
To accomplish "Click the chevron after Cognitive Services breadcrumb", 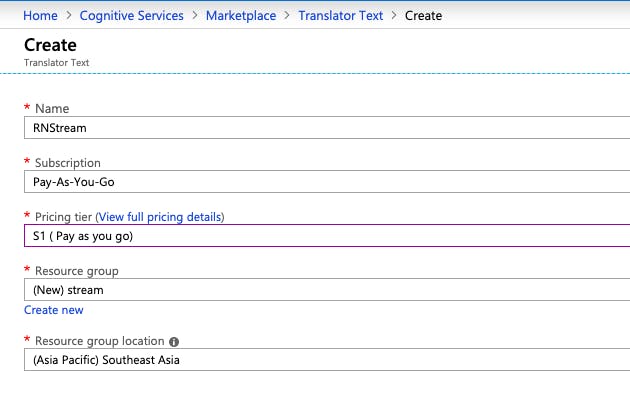I will click(195, 16).
